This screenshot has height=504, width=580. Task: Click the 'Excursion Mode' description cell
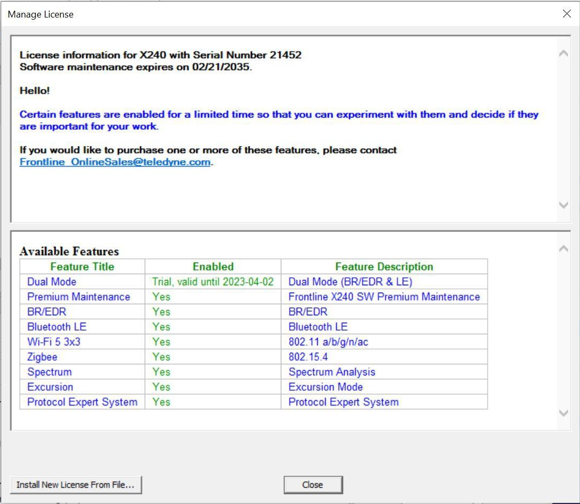click(384, 387)
